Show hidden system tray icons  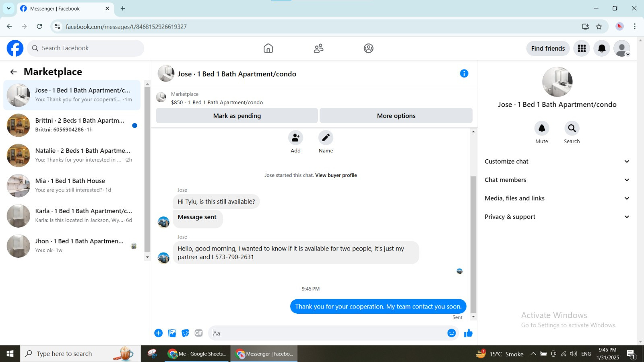click(x=533, y=354)
